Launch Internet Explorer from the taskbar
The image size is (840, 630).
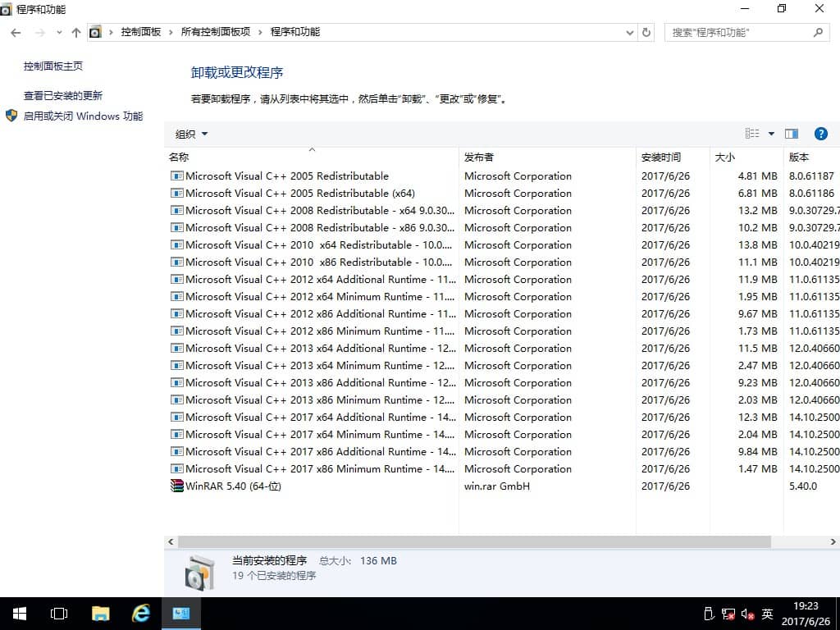coord(141,614)
